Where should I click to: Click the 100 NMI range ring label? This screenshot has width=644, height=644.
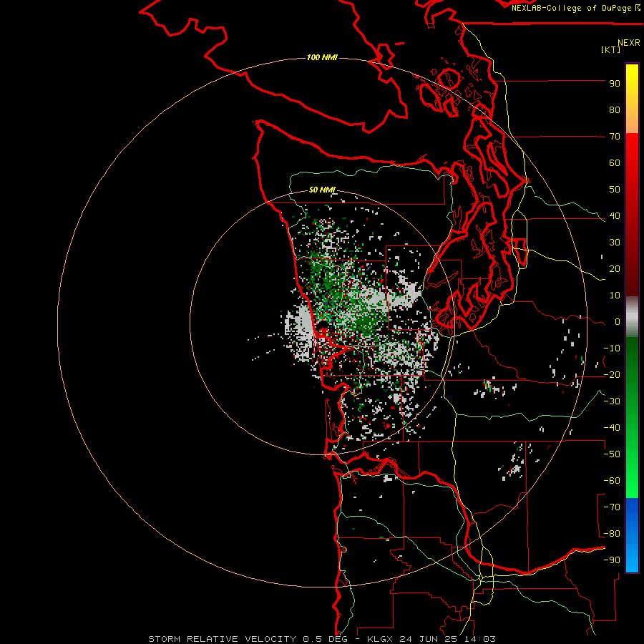[x=322, y=57]
